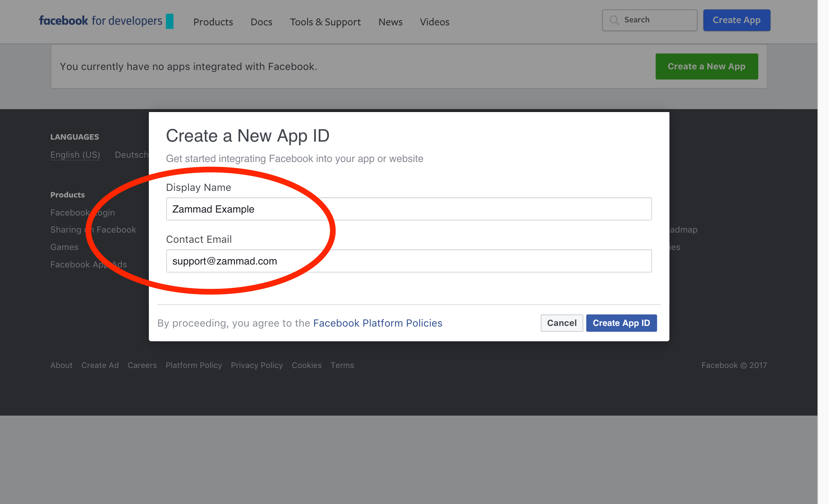Viewport: 828px width, 504px height.
Task: Go to the News section
Action: tap(390, 22)
